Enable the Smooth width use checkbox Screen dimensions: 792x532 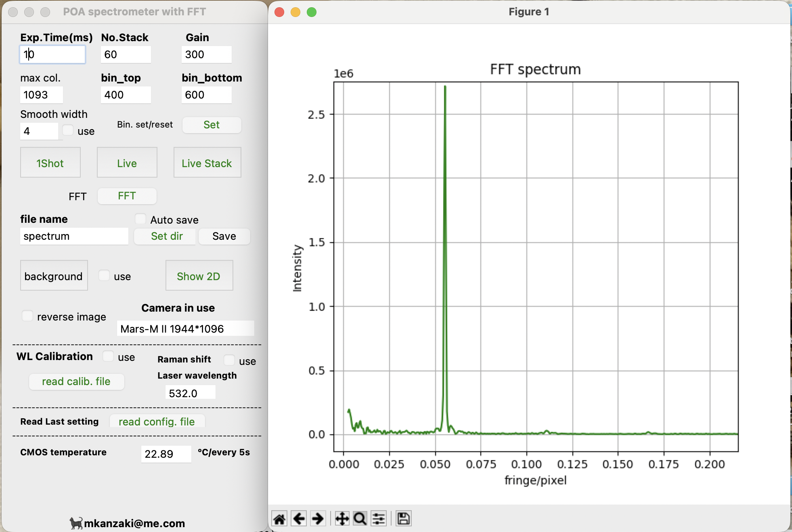point(68,130)
